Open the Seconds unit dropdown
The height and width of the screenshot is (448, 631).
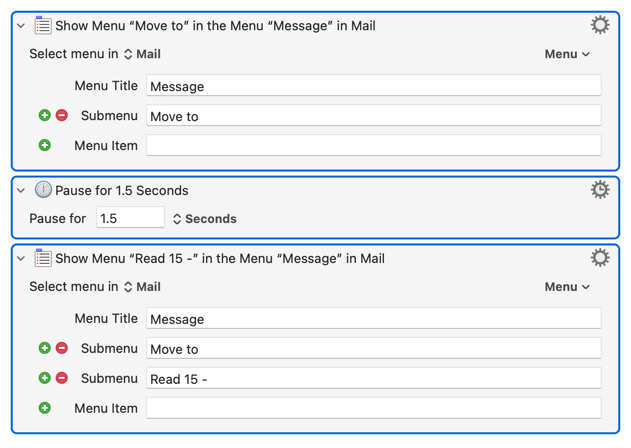[x=204, y=218]
